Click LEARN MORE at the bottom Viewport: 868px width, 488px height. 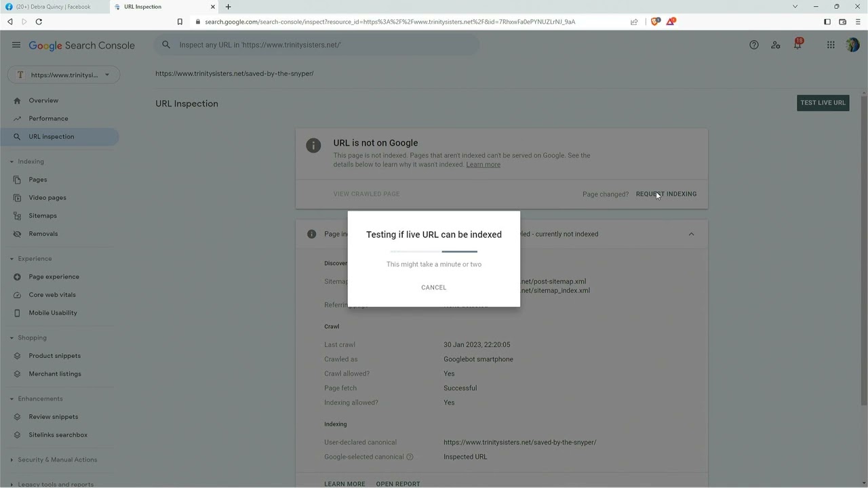tap(344, 484)
